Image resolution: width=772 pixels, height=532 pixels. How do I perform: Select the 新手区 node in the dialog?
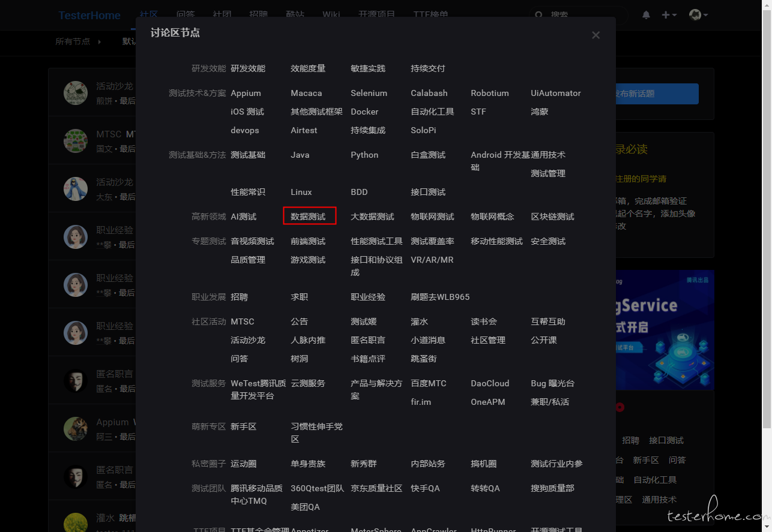tap(243, 426)
